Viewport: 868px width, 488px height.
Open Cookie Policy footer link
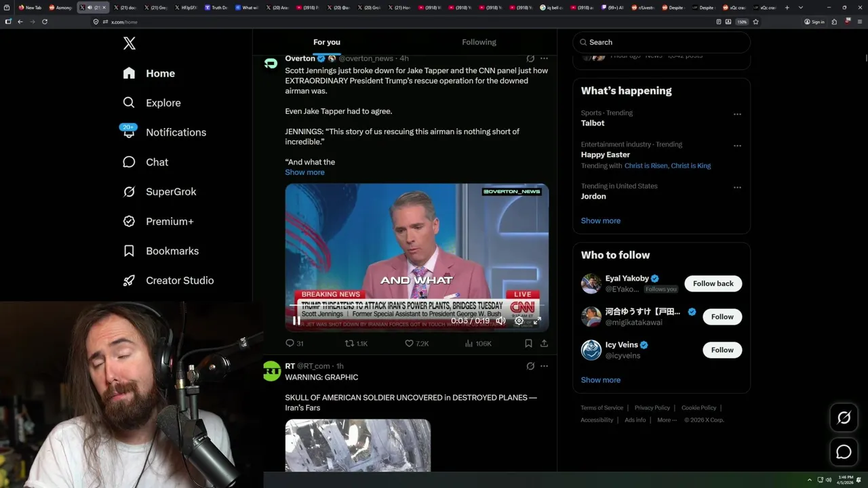698,408
